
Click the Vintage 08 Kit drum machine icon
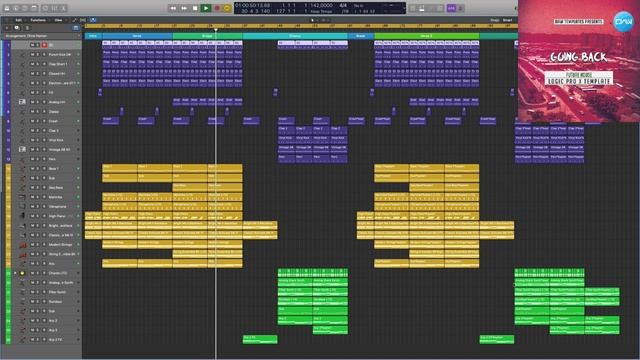pos(22,149)
